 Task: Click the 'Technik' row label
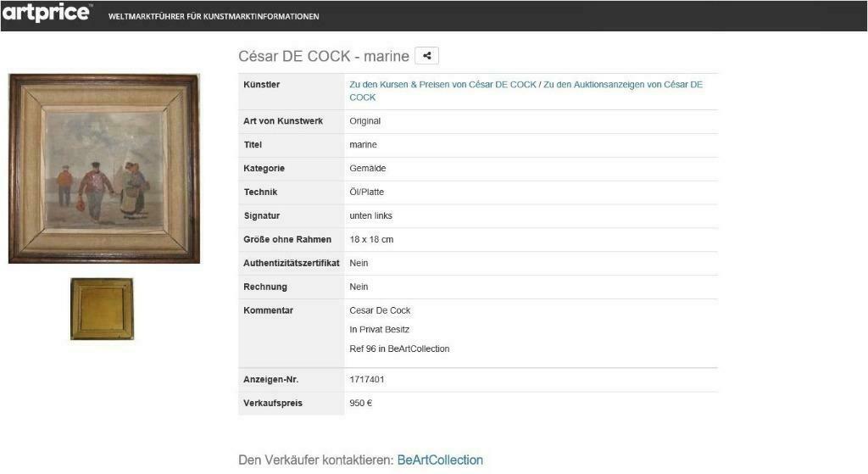tap(260, 192)
